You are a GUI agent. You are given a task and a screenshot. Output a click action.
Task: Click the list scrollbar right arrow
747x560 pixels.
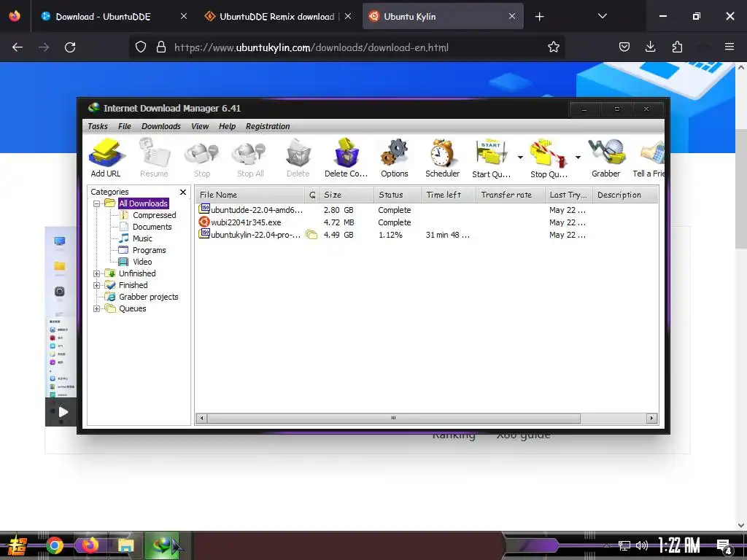point(651,418)
